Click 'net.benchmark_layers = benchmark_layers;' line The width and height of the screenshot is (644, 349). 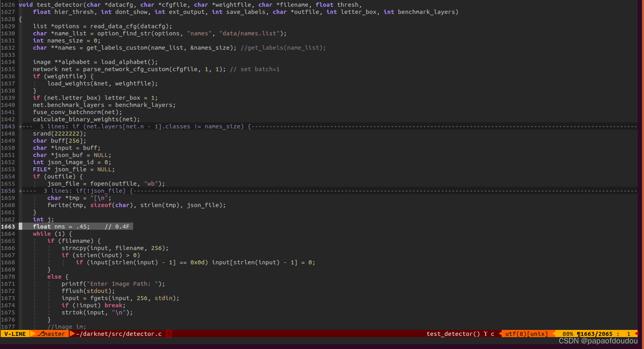pyautogui.click(x=104, y=105)
